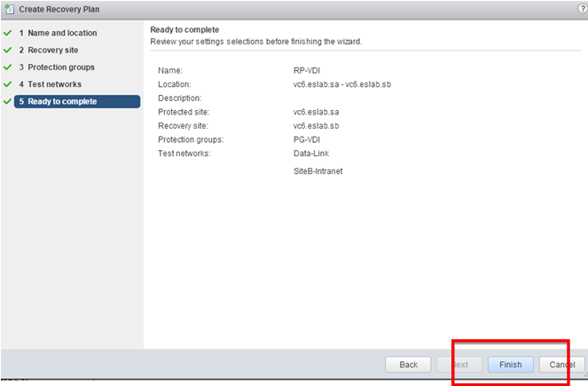Click green checkmark beside Protection groups
Viewport: 588px width, 386px height.
(7, 67)
